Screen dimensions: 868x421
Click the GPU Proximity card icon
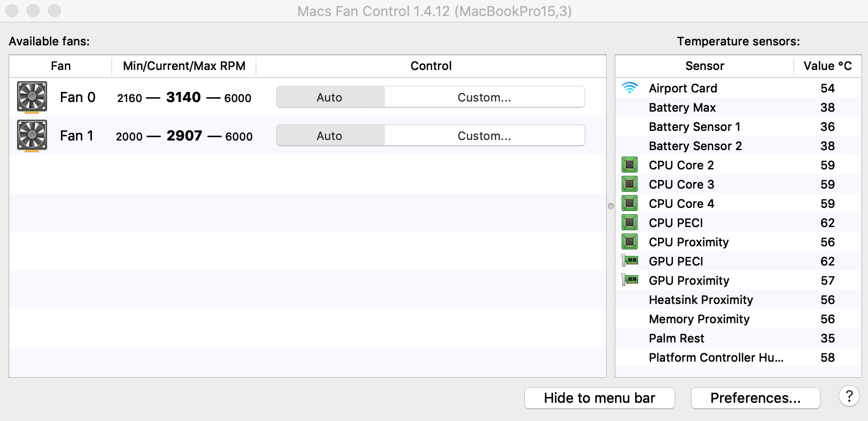click(630, 280)
